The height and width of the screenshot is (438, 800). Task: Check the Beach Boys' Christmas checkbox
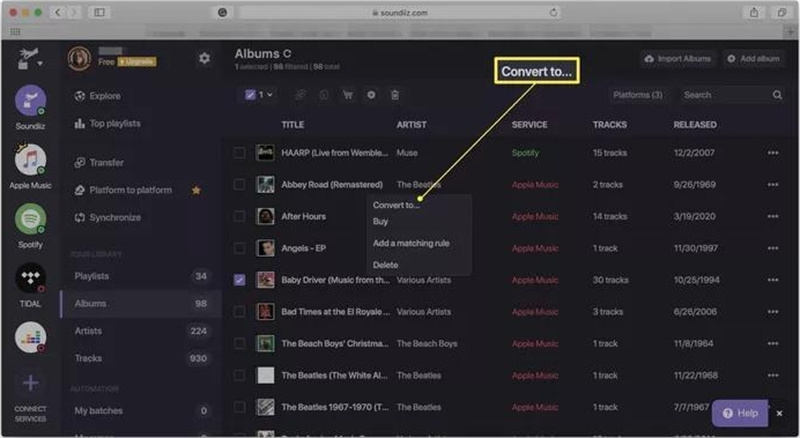[x=239, y=344]
